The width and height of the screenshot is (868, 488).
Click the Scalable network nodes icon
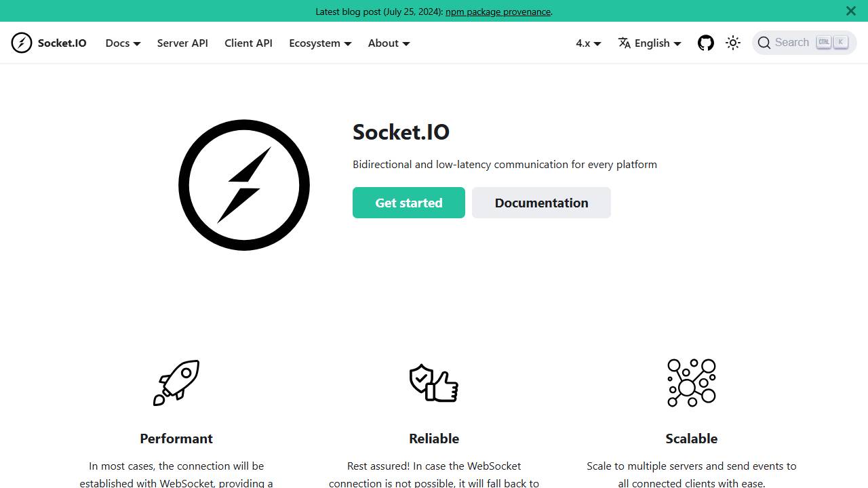pyautogui.click(x=692, y=383)
